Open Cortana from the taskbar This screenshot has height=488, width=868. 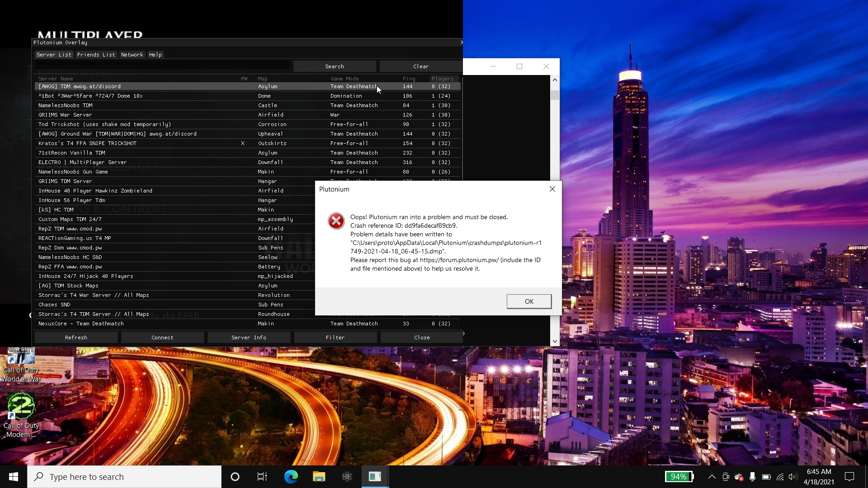tap(235, 477)
